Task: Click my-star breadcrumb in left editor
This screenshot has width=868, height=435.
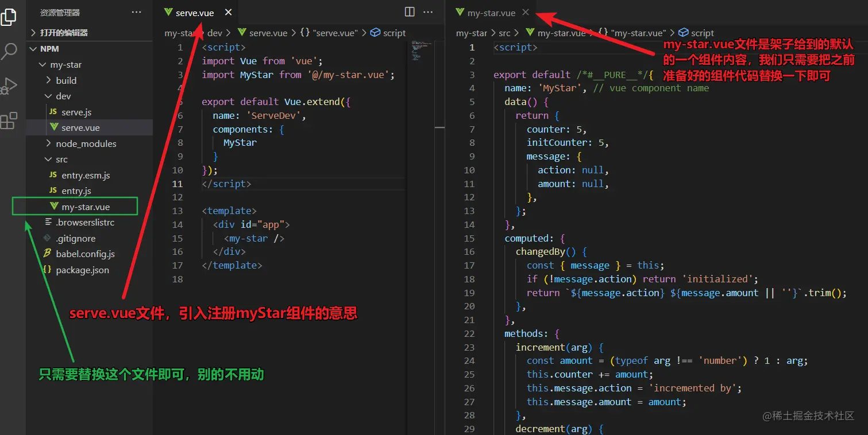Action: pos(180,33)
